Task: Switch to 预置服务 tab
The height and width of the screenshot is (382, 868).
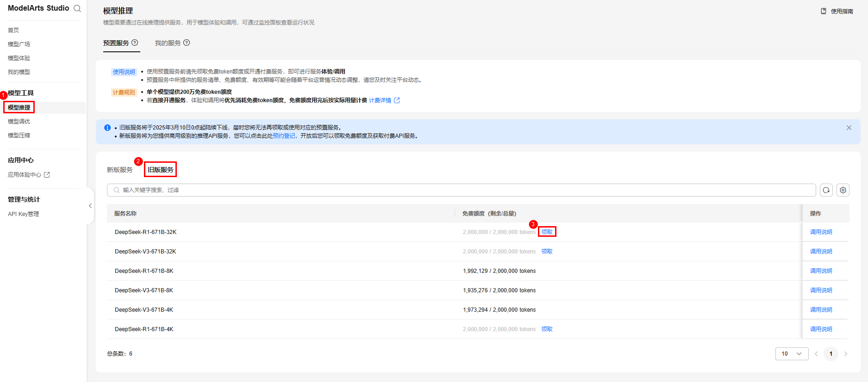Action: click(x=116, y=43)
